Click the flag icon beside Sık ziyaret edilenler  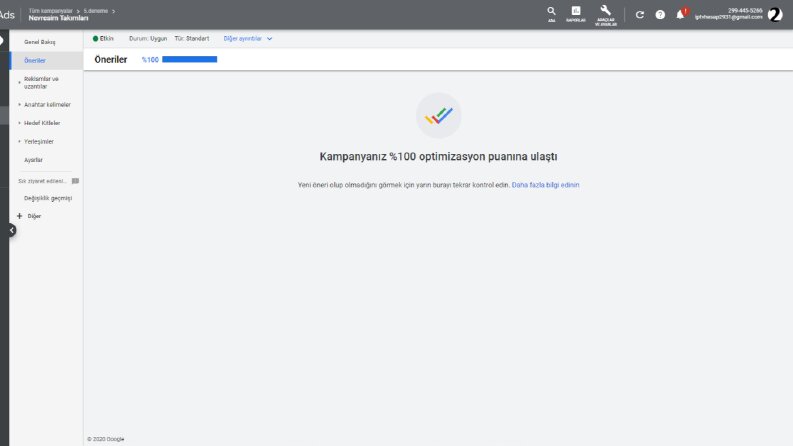[75, 181]
